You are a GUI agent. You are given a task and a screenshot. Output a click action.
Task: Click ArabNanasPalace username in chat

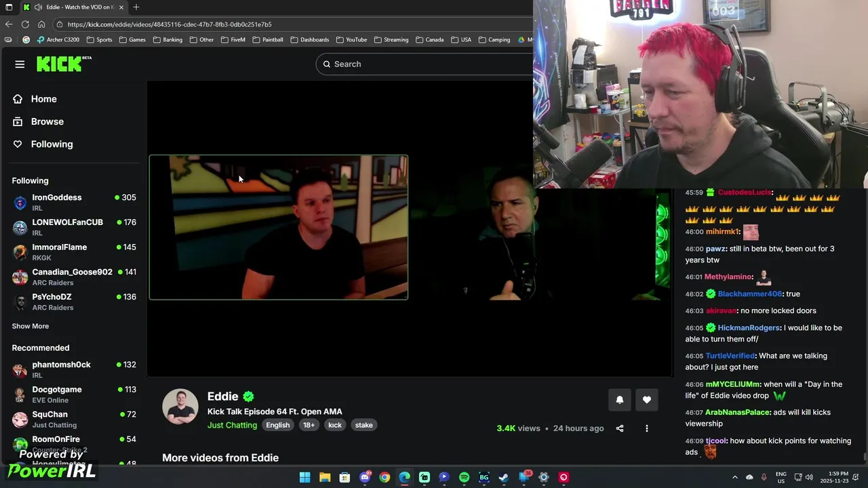738,412
